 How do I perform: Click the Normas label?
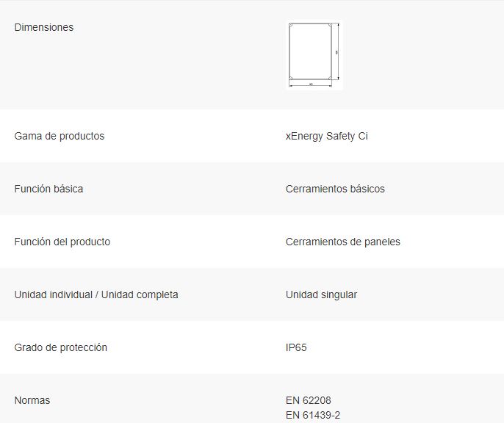pos(32,400)
